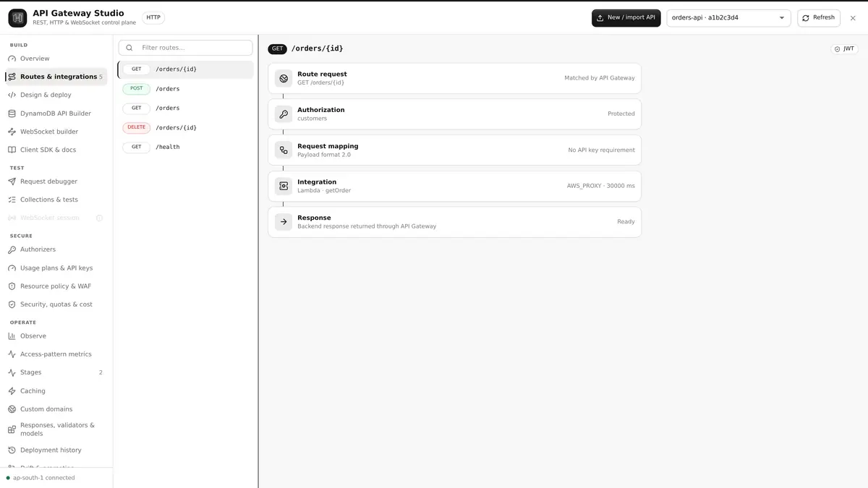Click the Custom domains globe icon
868x488 pixels.
12,409
